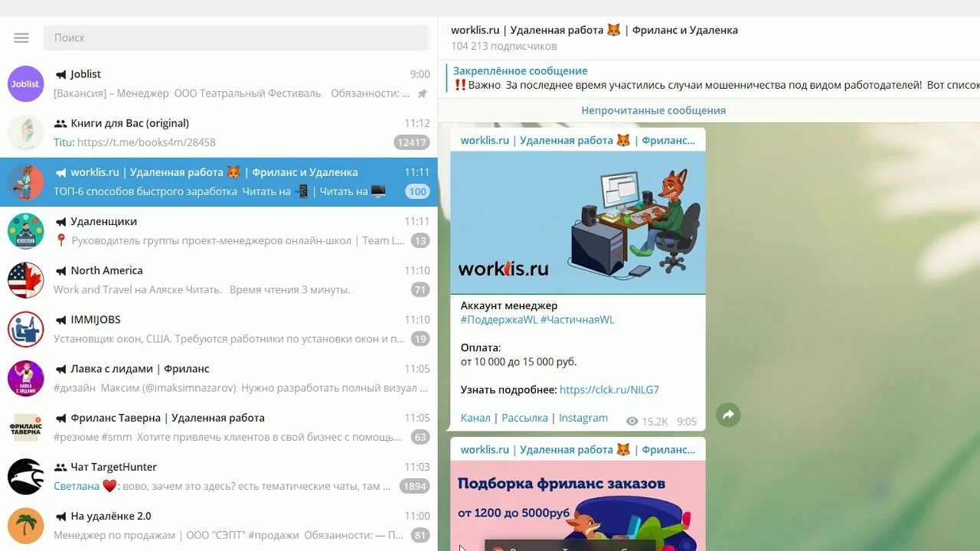
Task: Click views eye icon 15.2K
Action: (x=632, y=421)
